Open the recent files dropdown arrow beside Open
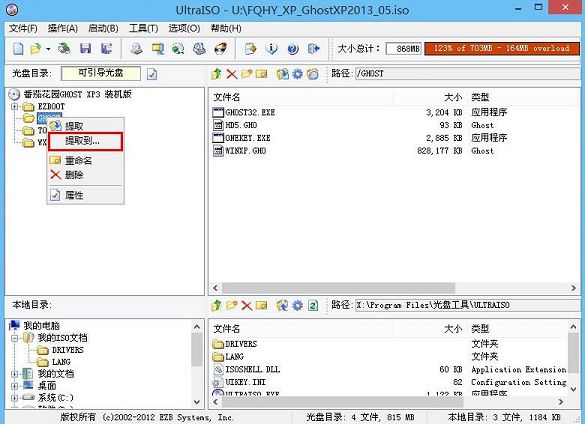Viewport: 585px width, 424px height. [x=48, y=49]
